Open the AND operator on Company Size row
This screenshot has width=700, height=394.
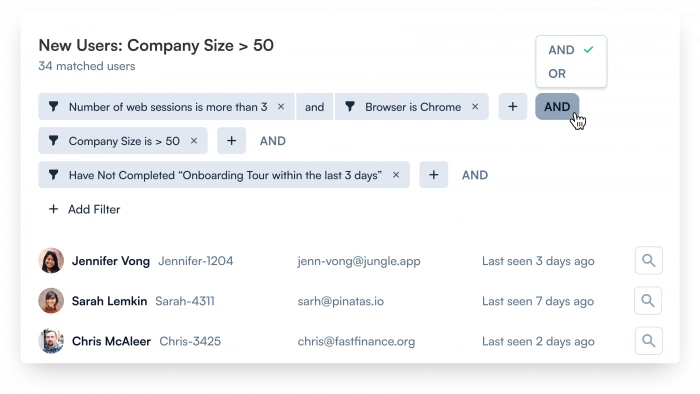point(273,141)
